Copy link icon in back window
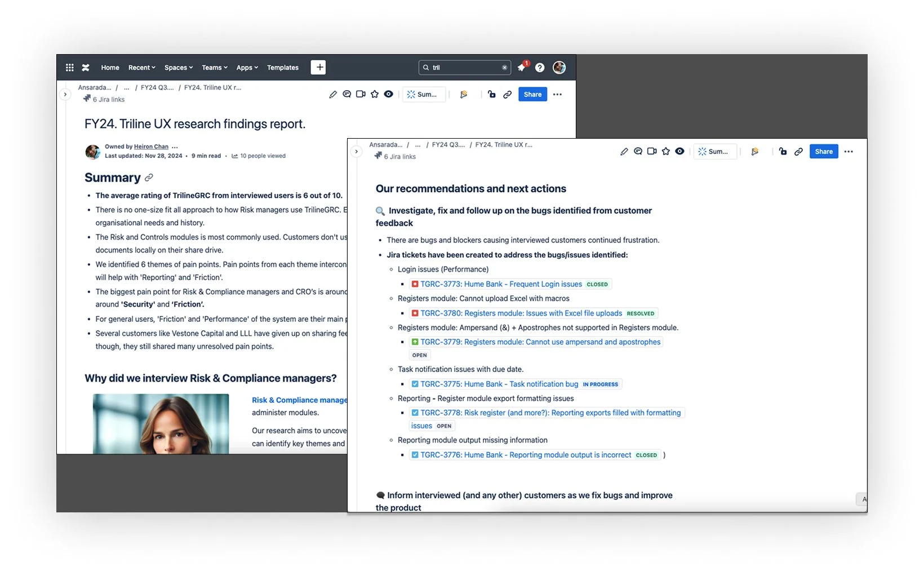The image size is (924, 571). click(x=508, y=94)
